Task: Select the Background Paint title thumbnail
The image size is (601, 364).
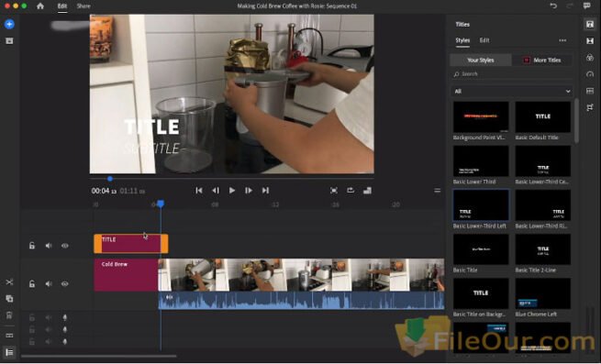Action: [x=481, y=116]
